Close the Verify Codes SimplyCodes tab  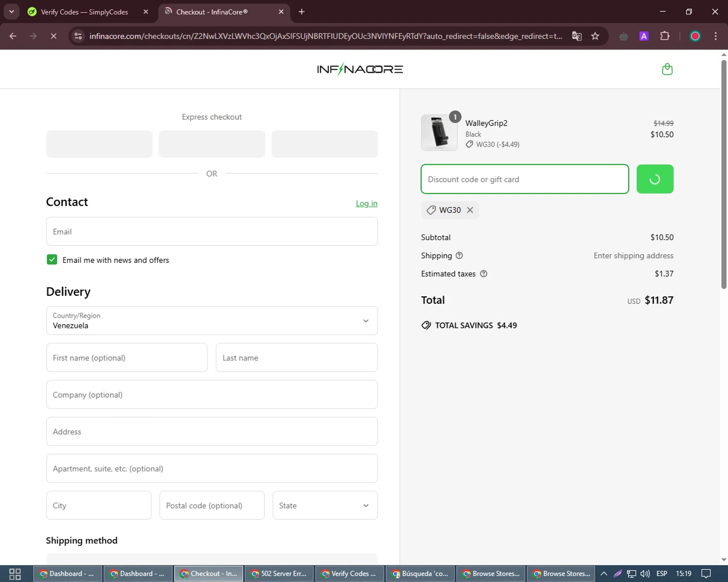[146, 12]
